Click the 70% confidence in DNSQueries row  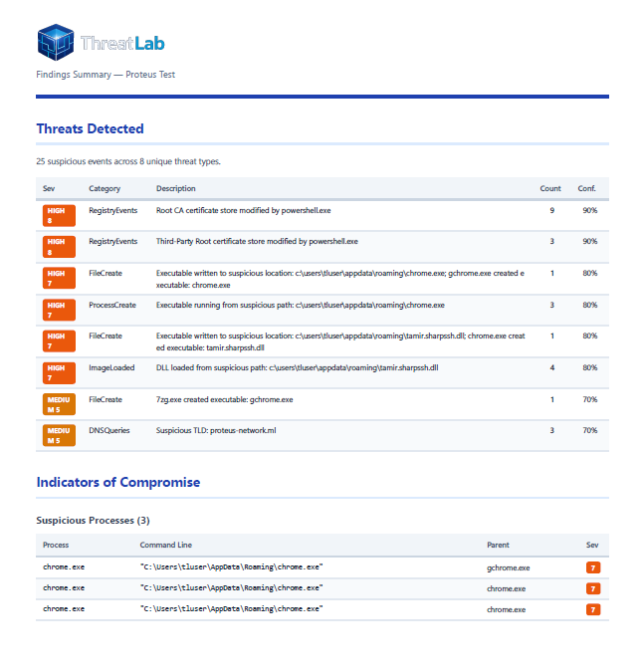(x=589, y=430)
